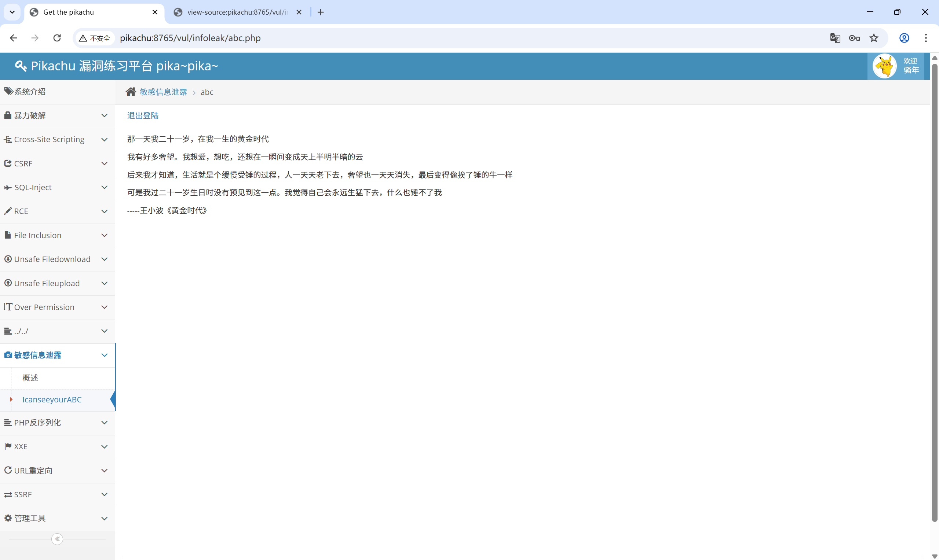Select the 概述 submenu item
Screen dimensions: 939x560
(x=30, y=378)
